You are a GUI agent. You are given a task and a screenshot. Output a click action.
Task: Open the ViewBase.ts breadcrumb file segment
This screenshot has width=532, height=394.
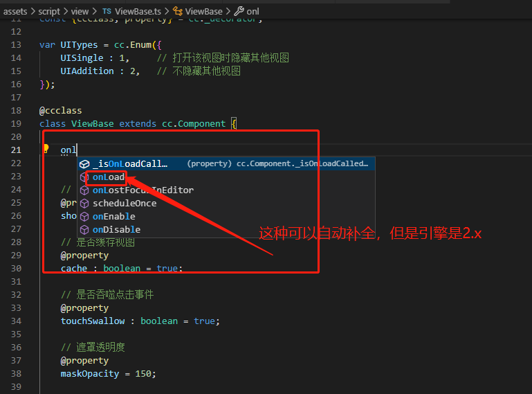138,12
